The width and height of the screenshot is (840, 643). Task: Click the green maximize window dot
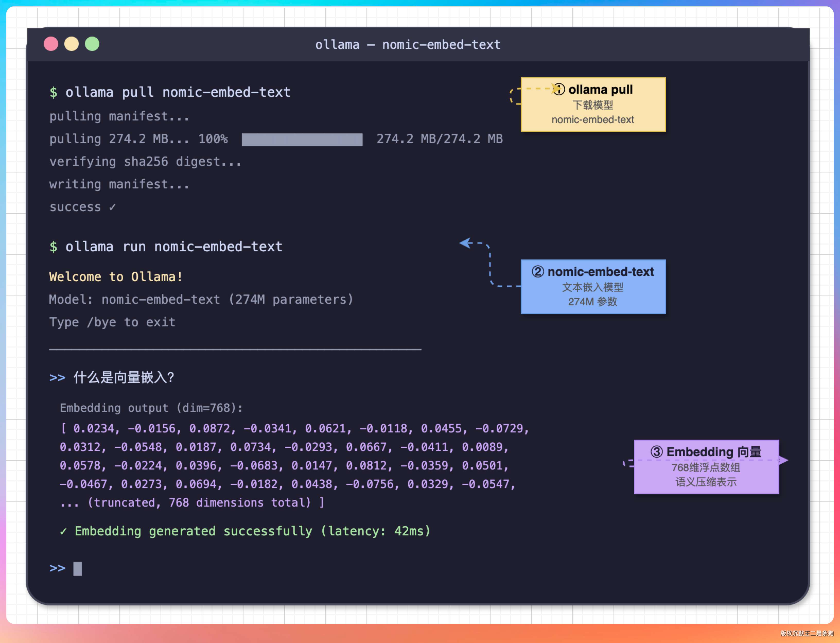point(92,44)
